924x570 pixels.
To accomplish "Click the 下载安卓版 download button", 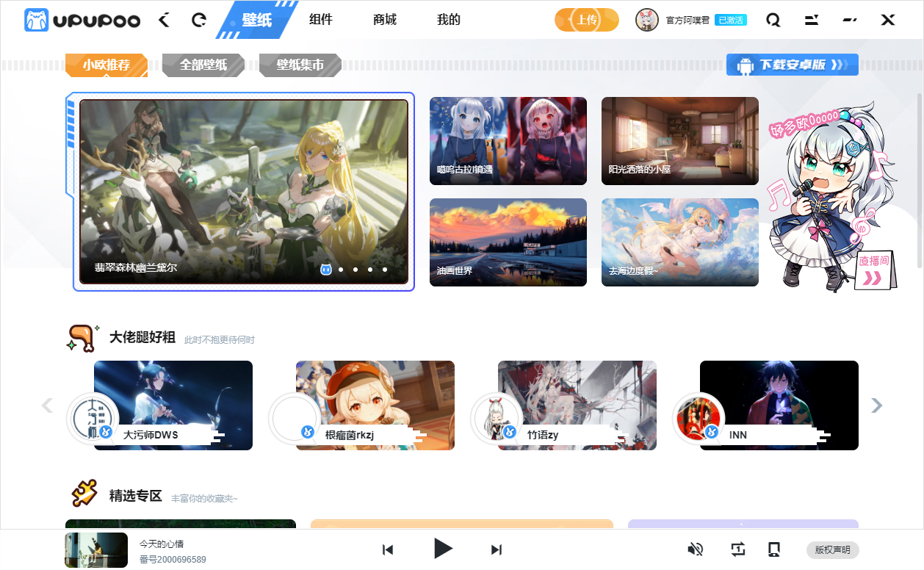I will (x=792, y=65).
